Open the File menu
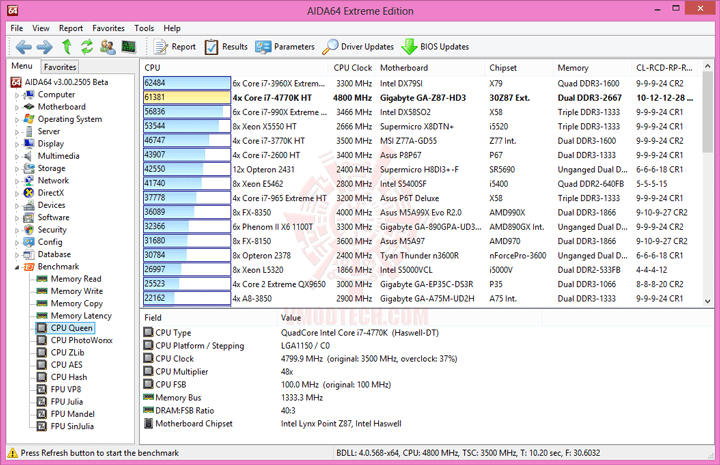This screenshot has width=720, height=465. click(x=17, y=28)
